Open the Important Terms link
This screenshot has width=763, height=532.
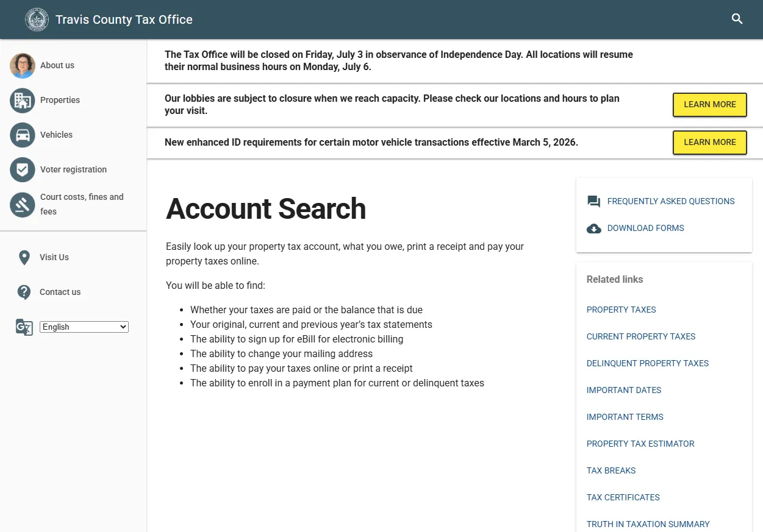click(x=625, y=417)
